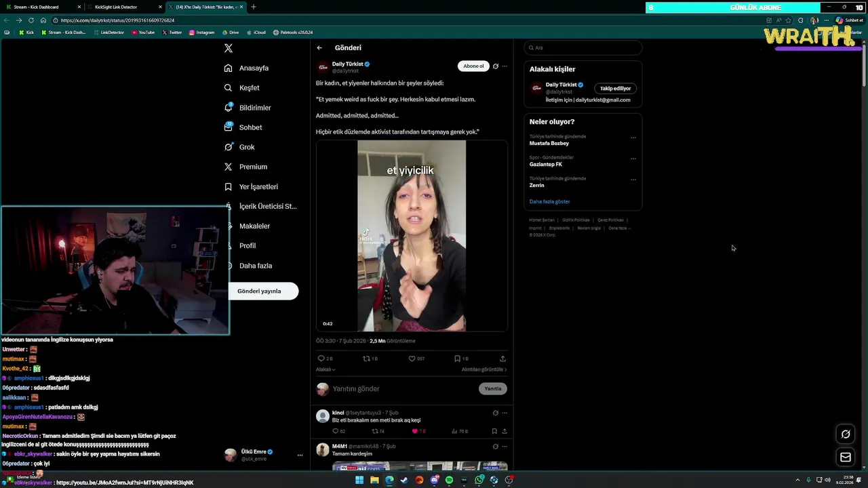
Task: Open a new browser tab
Action: 254,7
